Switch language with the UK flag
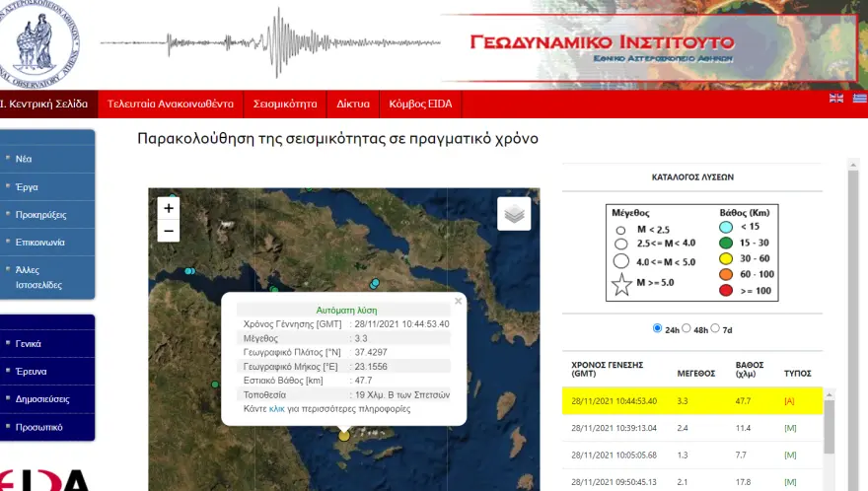Image resolution: width=868 pixels, height=491 pixels. pos(836,98)
